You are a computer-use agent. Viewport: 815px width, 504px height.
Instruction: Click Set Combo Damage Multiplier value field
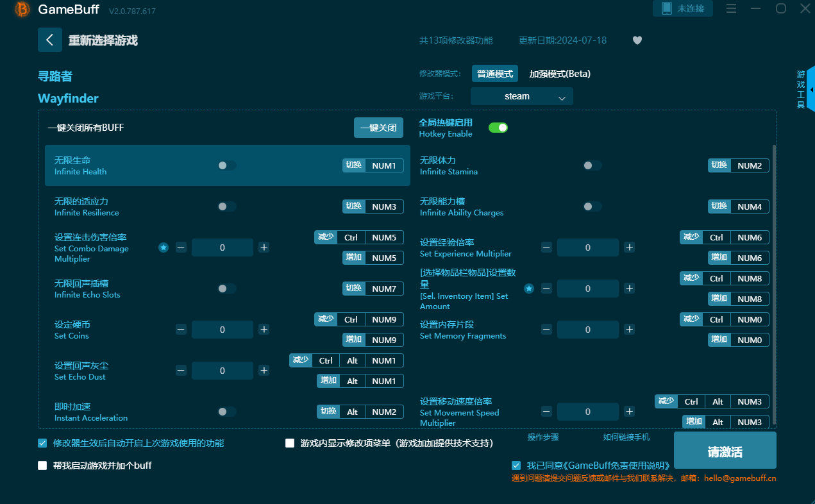pos(223,248)
